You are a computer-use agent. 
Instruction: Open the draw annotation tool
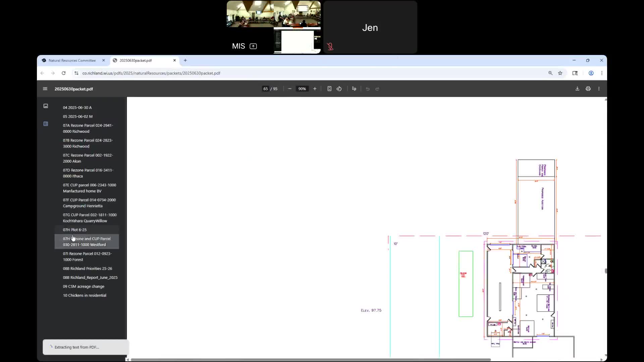click(x=354, y=89)
